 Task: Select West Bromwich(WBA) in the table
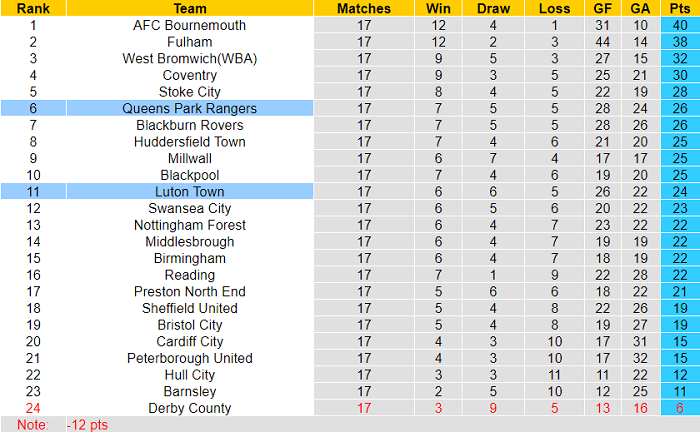(x=189, y=58)
